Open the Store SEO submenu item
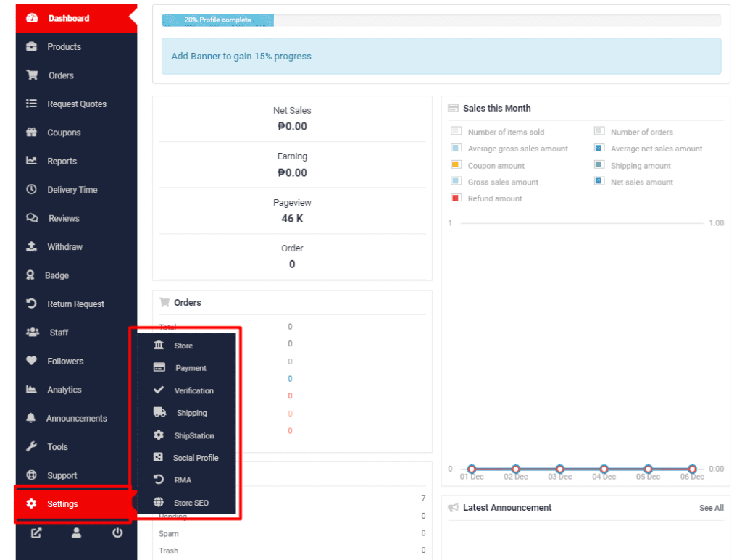The width and height of the screenshot is (742, 560). pos(191,503)
